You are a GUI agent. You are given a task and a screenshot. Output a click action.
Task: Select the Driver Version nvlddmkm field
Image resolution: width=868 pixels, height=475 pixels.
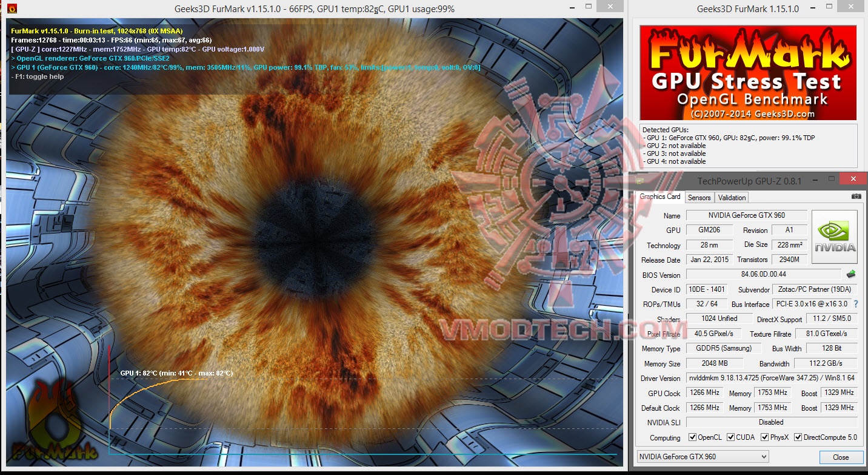pyautogui.click(x=772, y=378)
